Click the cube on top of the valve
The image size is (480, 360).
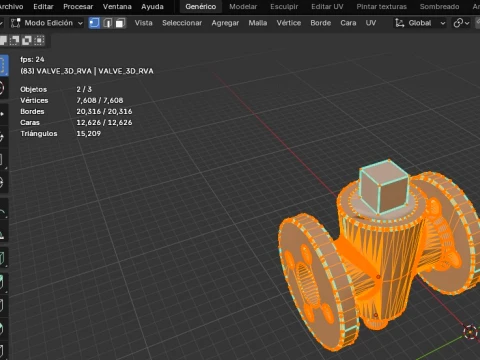(383, 187)
